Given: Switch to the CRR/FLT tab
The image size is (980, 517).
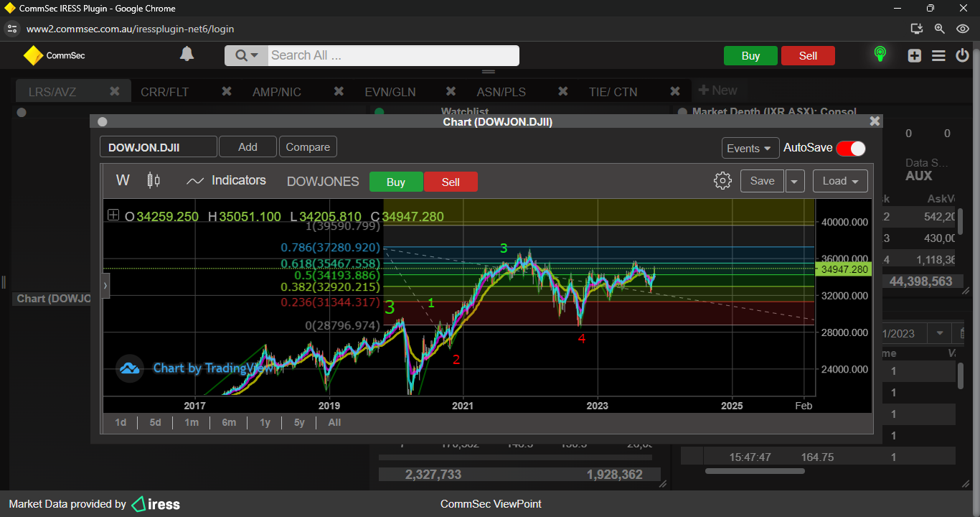Looking at the screenshot, I should click(x=165, y=92).
